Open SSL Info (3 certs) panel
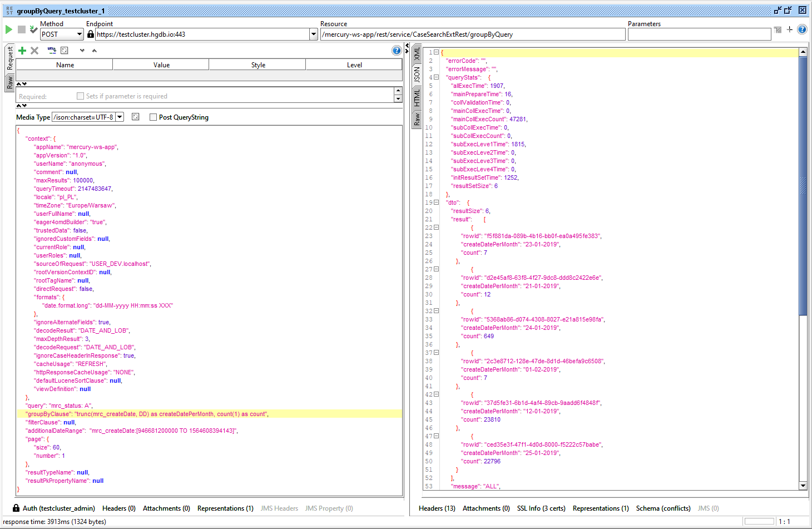 pos(541,508)
